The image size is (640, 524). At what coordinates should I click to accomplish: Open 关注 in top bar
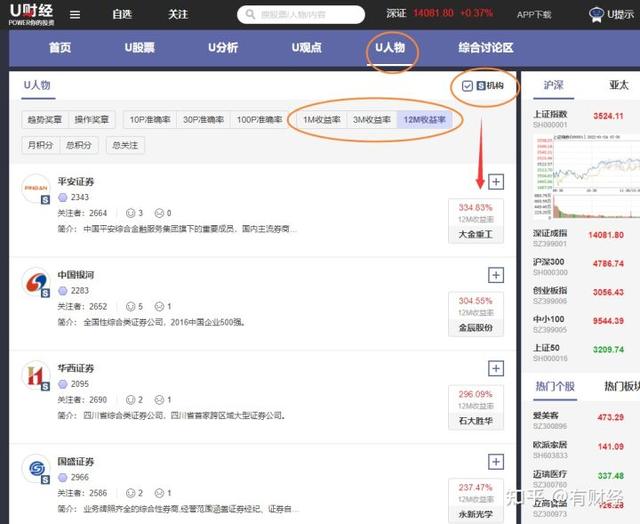[x=178, y=15]
